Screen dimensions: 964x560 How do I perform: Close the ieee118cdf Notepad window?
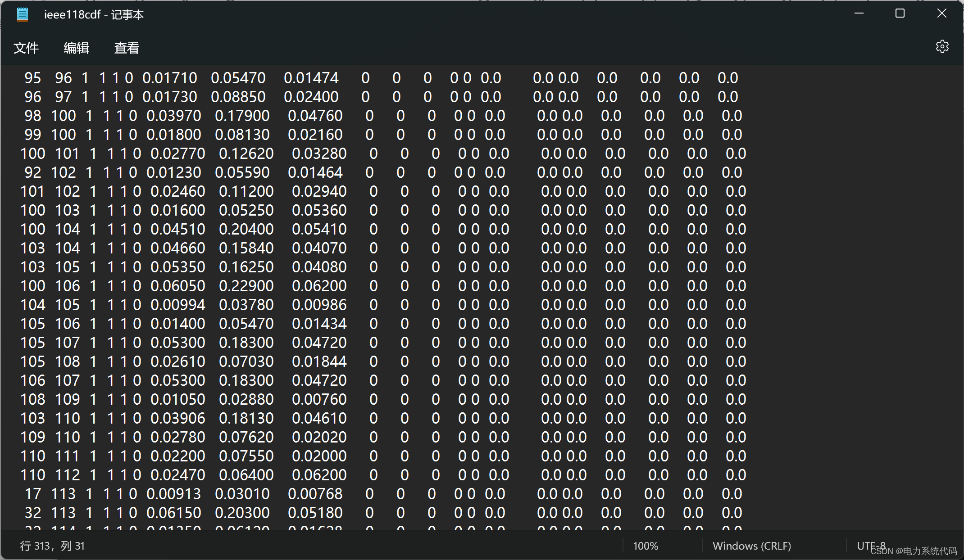(x=941, y=14)
